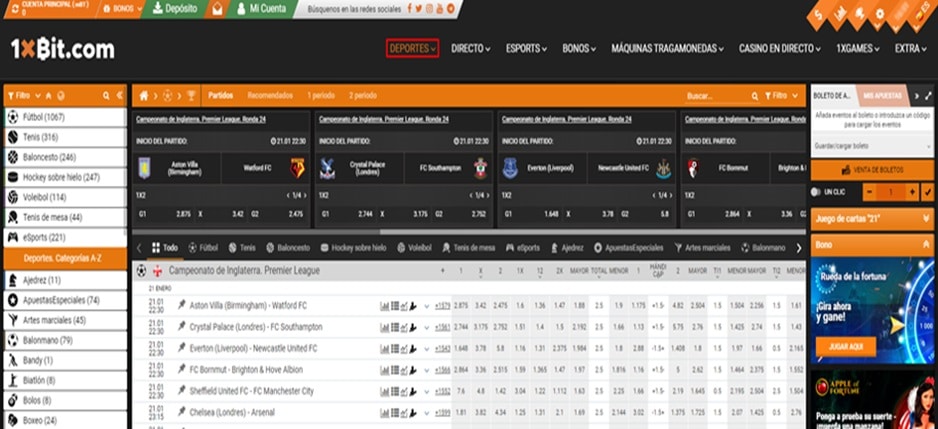Screen dimensions: 938x429
Task: Open the Instagram social icon
Action: tap(430, 8)
